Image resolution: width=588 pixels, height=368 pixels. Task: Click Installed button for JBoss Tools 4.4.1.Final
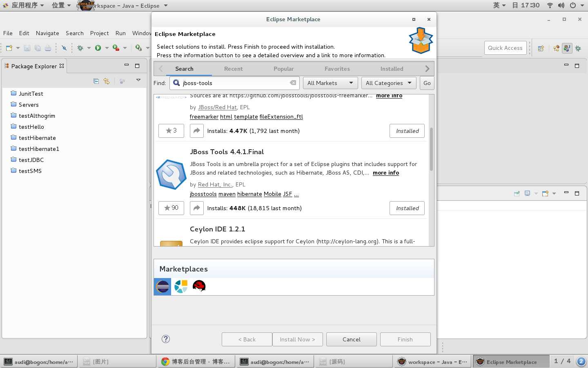click(x=407, y=208)
